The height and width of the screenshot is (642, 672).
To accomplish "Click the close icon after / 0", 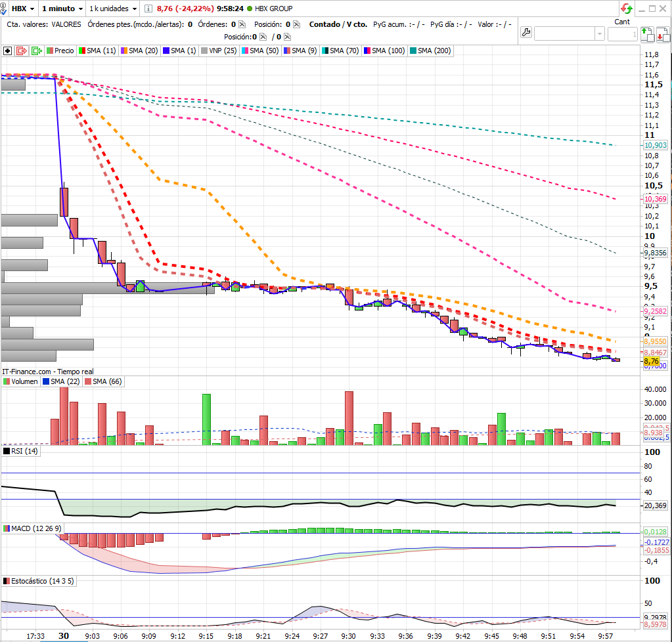I will point(287,37).
